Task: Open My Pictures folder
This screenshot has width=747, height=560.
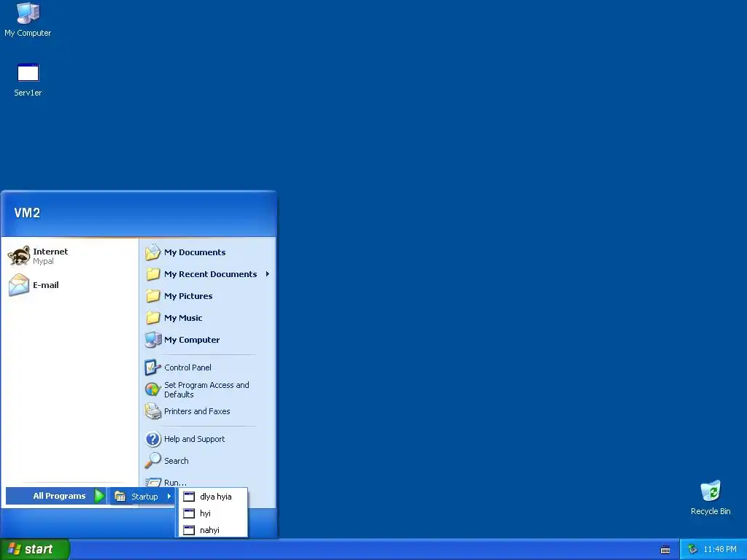Action: 207,296
